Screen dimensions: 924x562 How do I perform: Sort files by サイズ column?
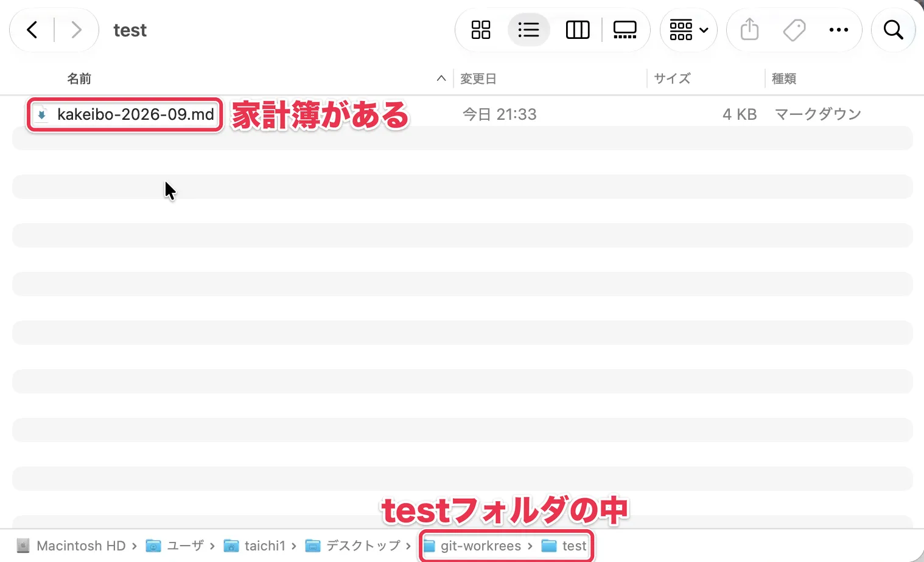(672, 78)
